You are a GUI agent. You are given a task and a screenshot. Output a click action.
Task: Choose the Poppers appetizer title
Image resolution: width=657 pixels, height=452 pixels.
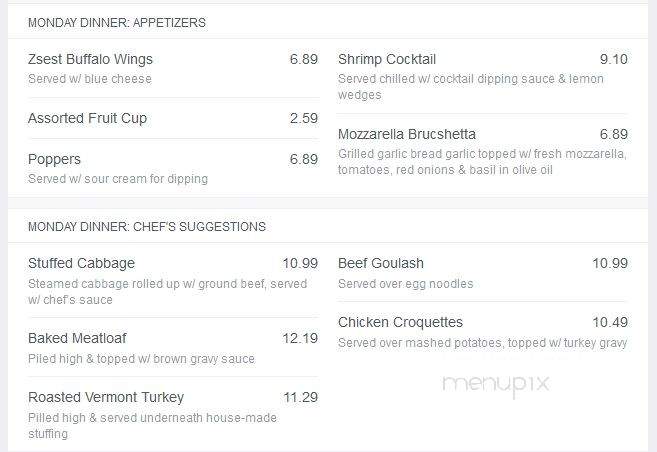[x=54, y=160]
